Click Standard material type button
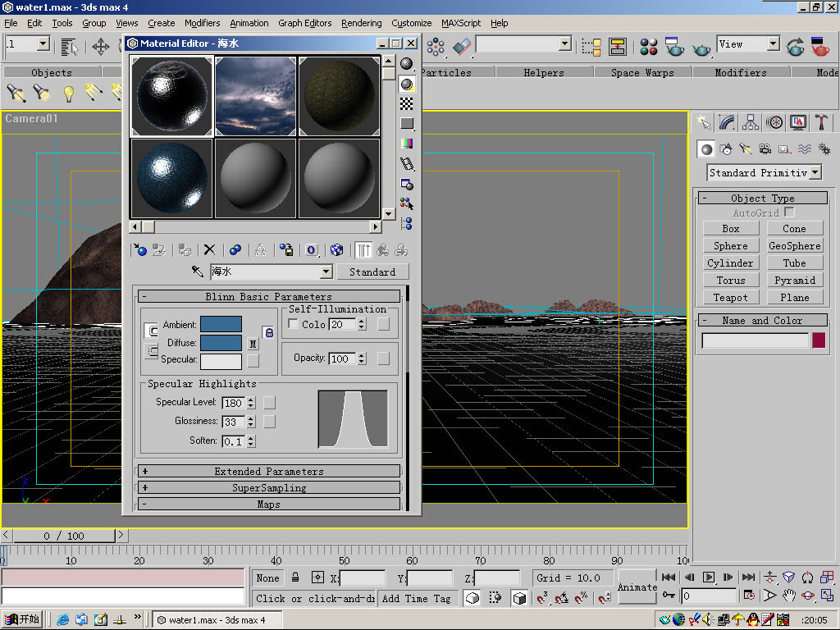Viewport: 840px width, 630px height. (372, 272)
